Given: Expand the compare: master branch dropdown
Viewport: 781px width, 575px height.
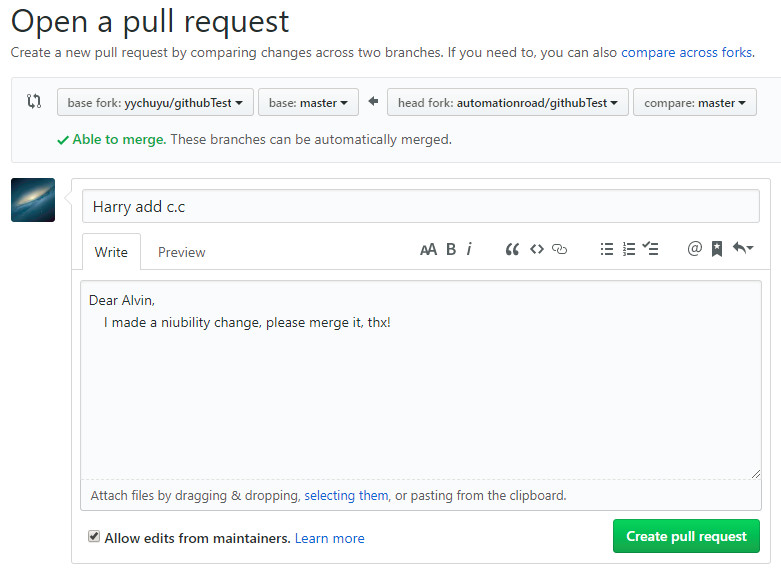Looking at the screenshot, I should click(694, 103).
